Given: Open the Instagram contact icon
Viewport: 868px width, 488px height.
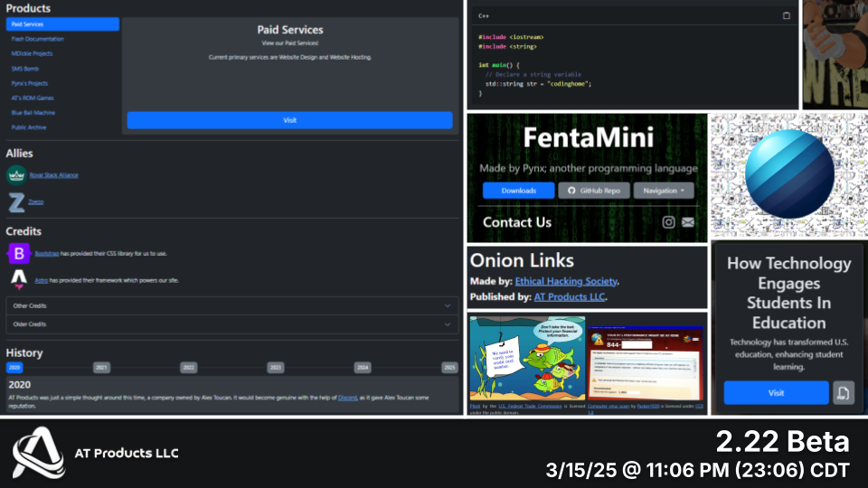Looking at the screenshot, I should 668,222.
